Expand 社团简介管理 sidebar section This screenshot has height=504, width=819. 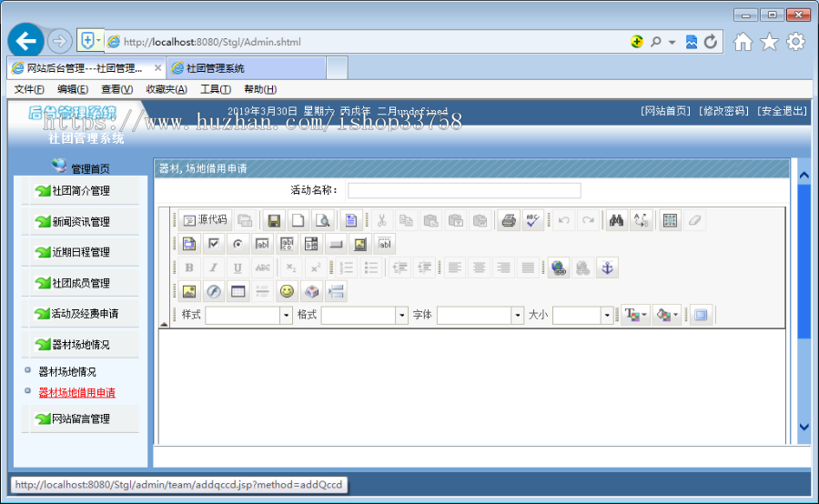tap(80, 191)
